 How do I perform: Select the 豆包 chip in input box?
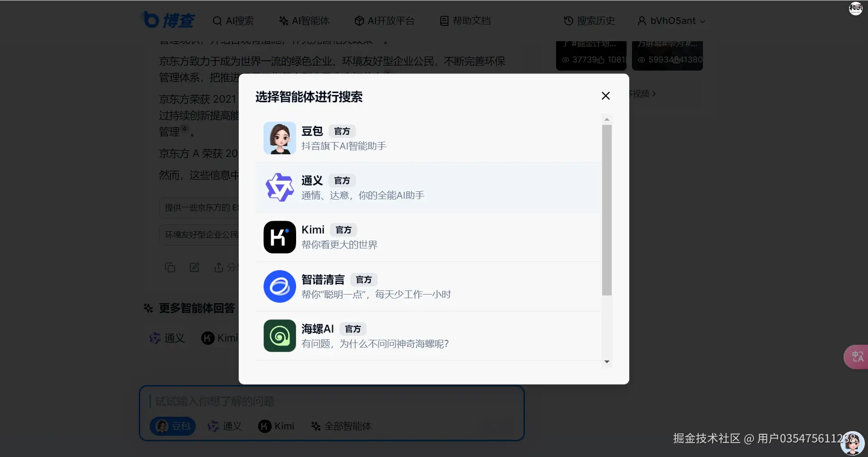(x=173, y=426)
